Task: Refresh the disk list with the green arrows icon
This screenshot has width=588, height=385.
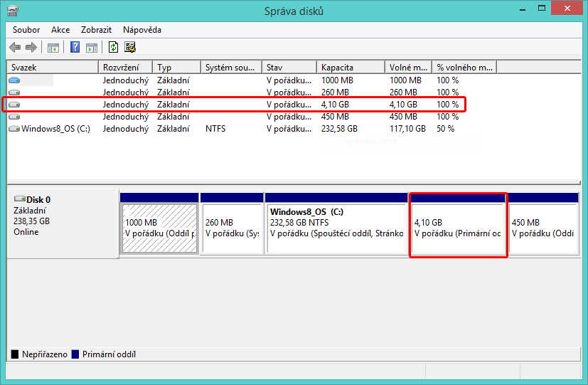Action: (113, 48)
